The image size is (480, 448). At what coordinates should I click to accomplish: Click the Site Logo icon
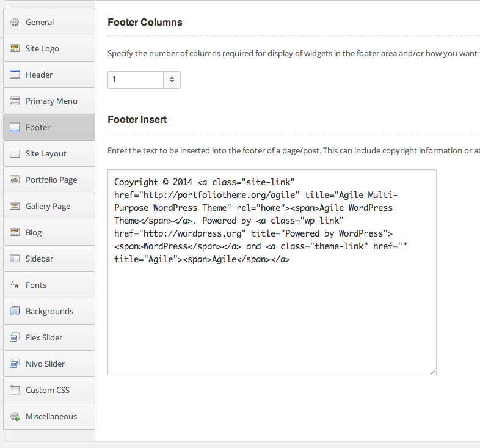(15, 48)
